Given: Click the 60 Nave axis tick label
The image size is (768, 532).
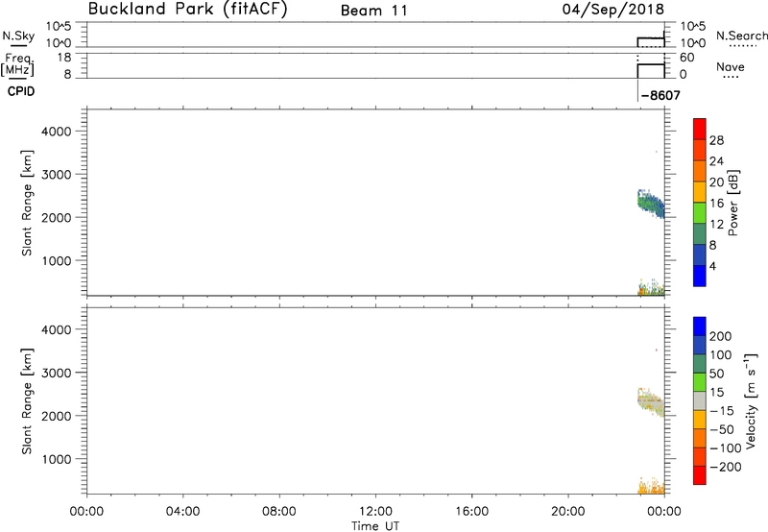Looking at the screenshot, I should pyautogui.click(x=687, y=58).
